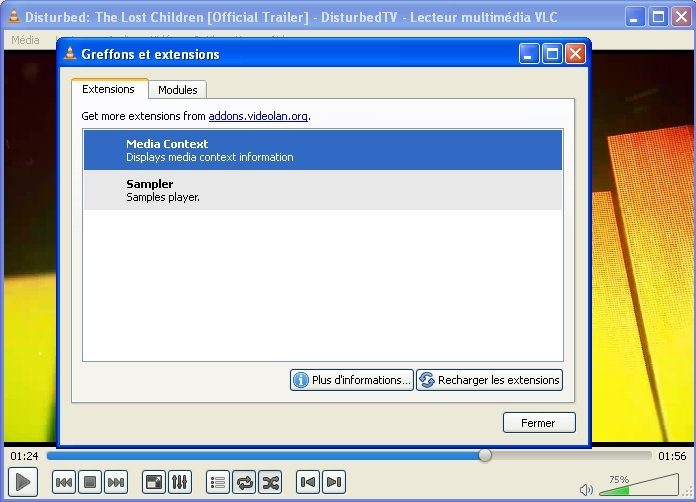This screenshot has width=696, height=502.
Task: Maximize the main VLC window
Action: pos(658,17)
